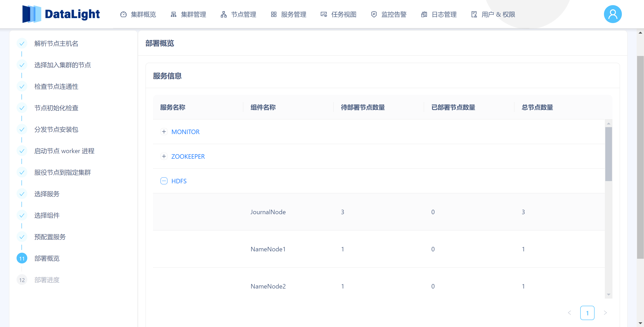Open the 集群概览 menu
Viewport: 644px width, 327px height.
click(138, 15)
